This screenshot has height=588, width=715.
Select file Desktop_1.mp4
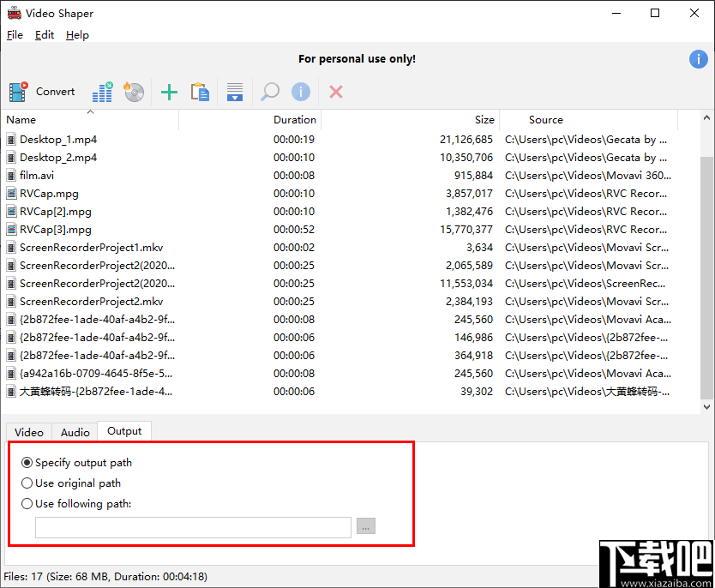point(58,140)
